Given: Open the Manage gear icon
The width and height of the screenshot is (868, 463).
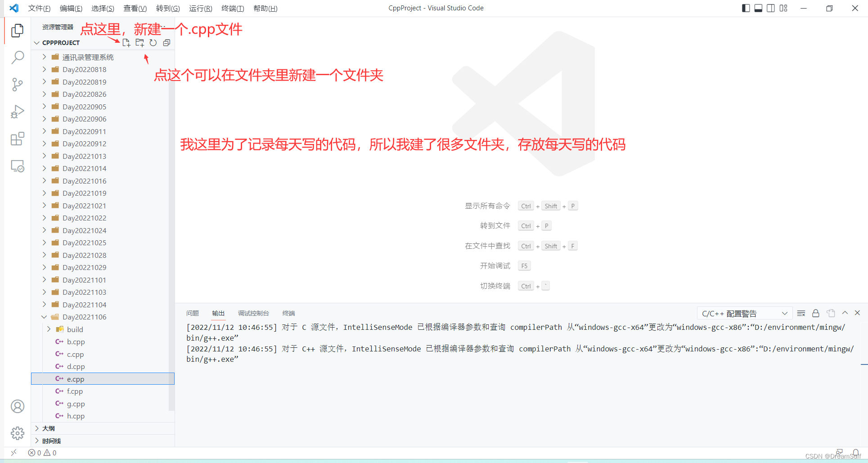Looking at the screenshot, I should [18, 433].
